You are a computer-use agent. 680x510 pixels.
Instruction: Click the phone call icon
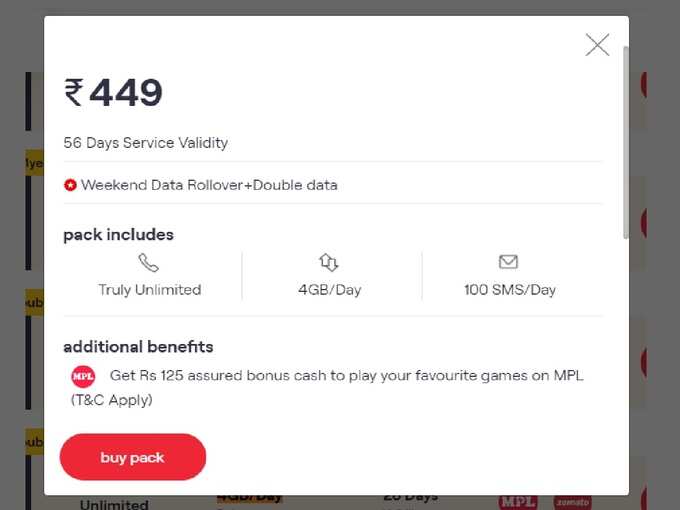pos(148,262)
